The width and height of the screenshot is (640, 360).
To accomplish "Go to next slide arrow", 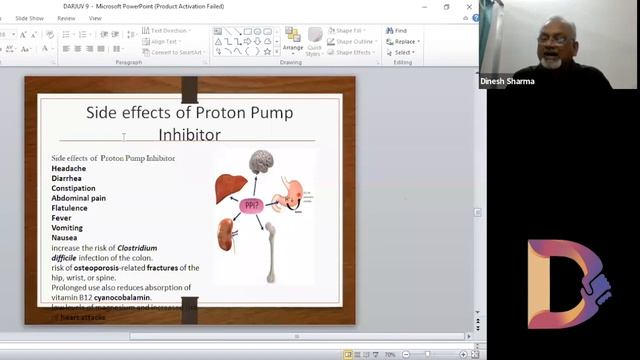I will tap(478, 328).
